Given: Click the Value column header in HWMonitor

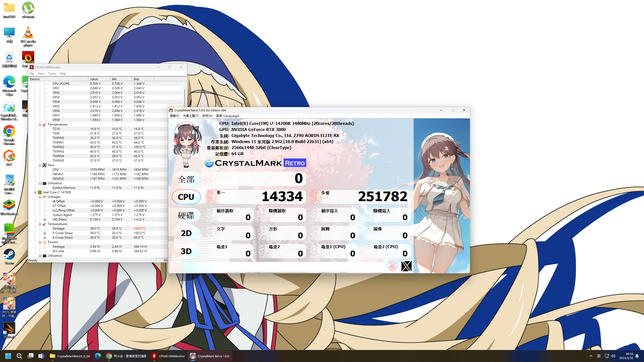Looking at the screenshot, I should pos(99,79).
